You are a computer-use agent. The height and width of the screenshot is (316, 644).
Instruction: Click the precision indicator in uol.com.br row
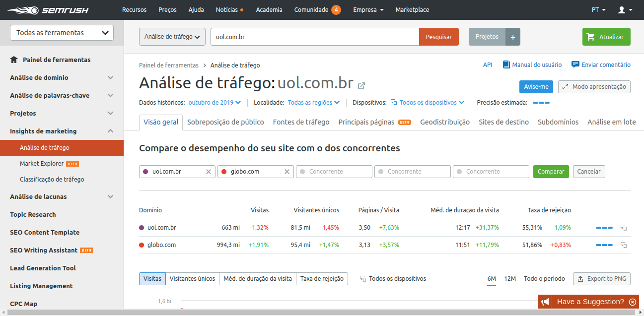[604, 228]
